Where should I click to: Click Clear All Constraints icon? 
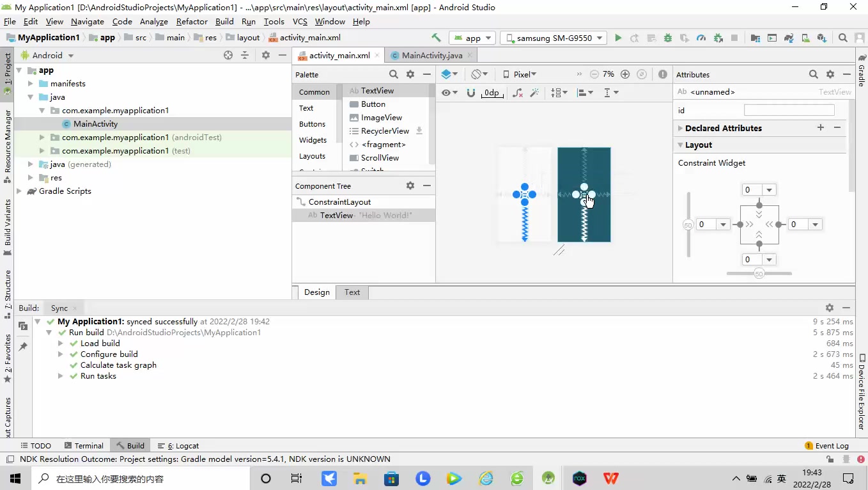[x=518, y=93]
